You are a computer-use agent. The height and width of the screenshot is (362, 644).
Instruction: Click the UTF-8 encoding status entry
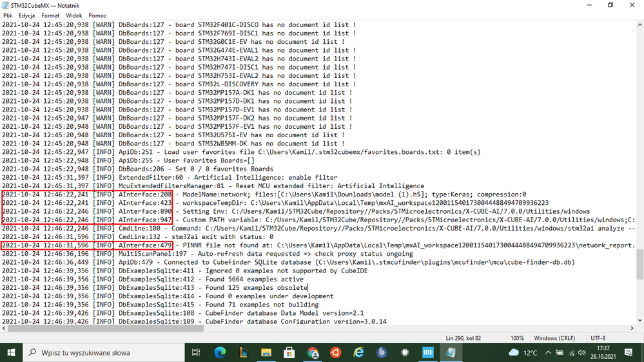[x=598, y=338]
